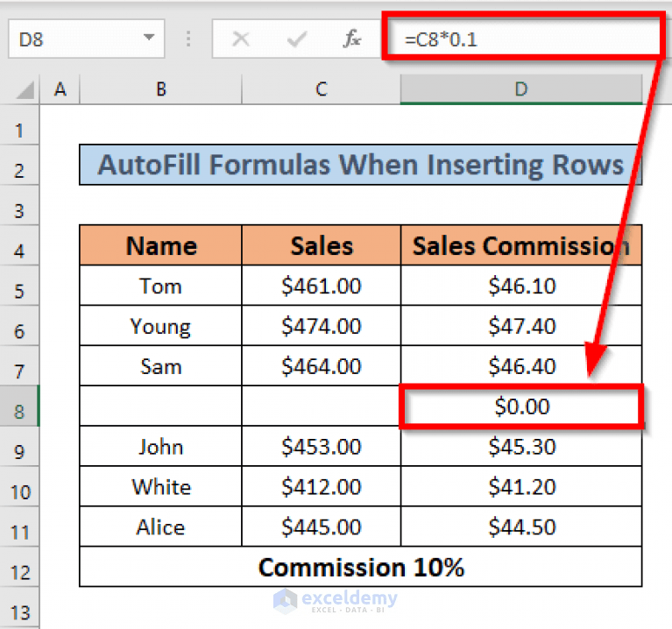
Task: Select the cell containing Tom
Action: (160, 286)
